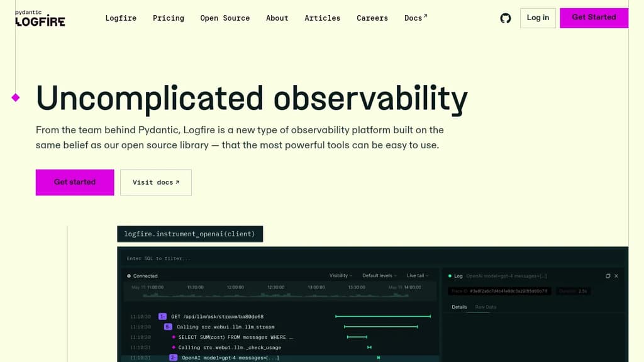
Task: Click the Logfire flame logo
Action: point(40,19)
